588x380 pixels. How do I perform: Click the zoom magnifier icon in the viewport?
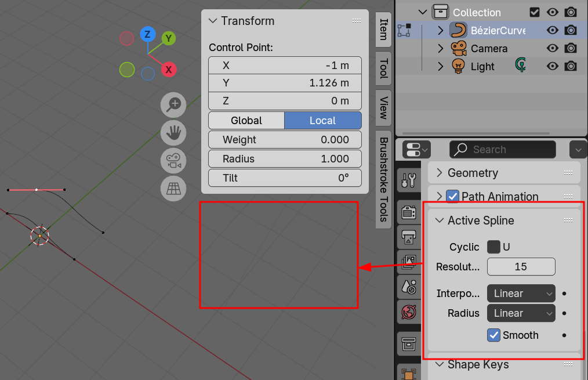click(x=173, y=104)
